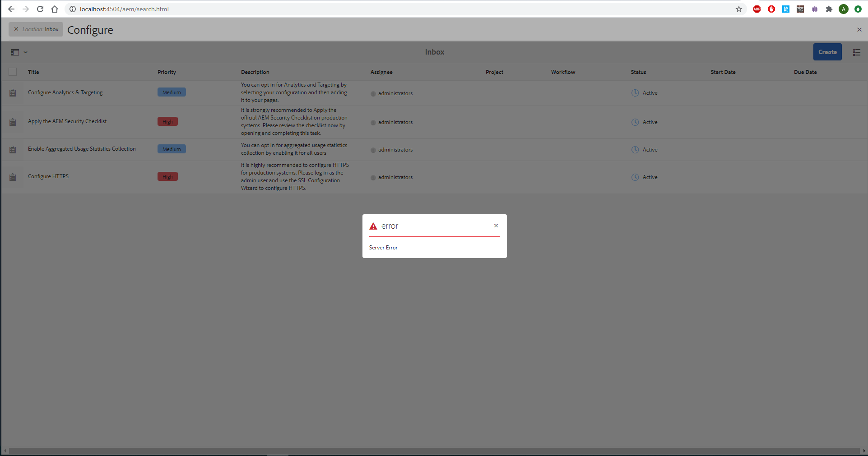The height and width of the screenshot is (456, 868).
Task: Click the browser reload icon
Action: coord(40,9)
